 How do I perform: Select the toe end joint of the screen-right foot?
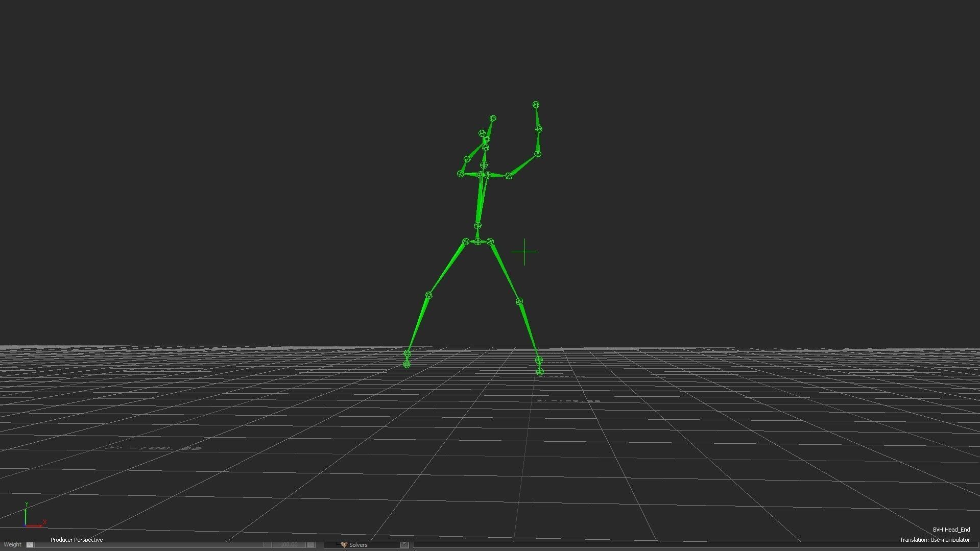[540, 372]
